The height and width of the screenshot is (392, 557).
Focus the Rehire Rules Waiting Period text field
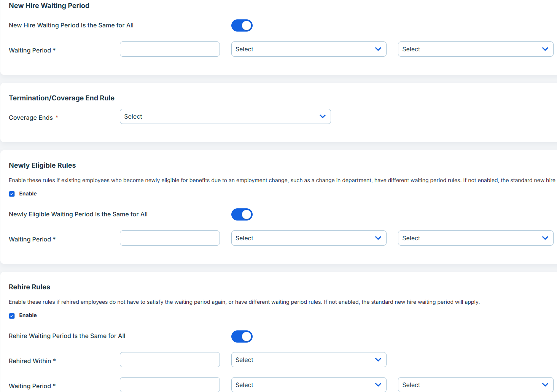[x=170, y=385]
